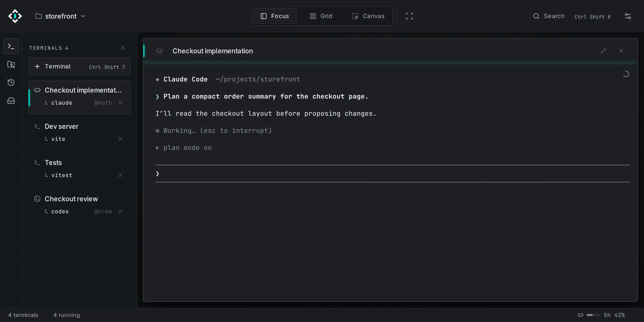Open Search with Ctrl Shift K
Viewport: 644px width, 322px height.
click(x=572, y=16)
